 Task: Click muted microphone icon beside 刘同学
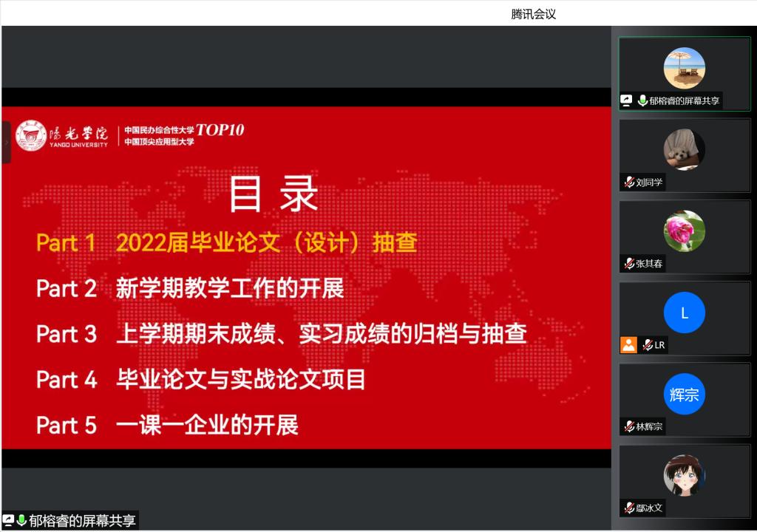(x=629, y=183)
